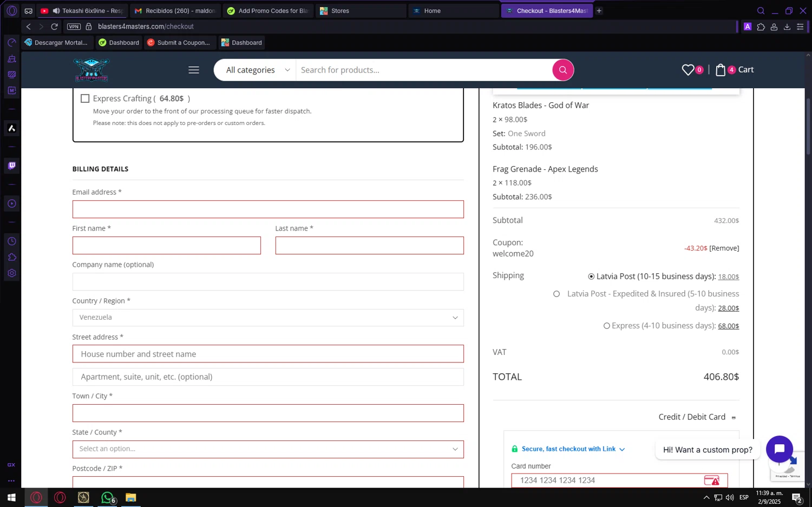The image size is (812, 507).
Task: Click the Email address field
Action: click(268, 209)
